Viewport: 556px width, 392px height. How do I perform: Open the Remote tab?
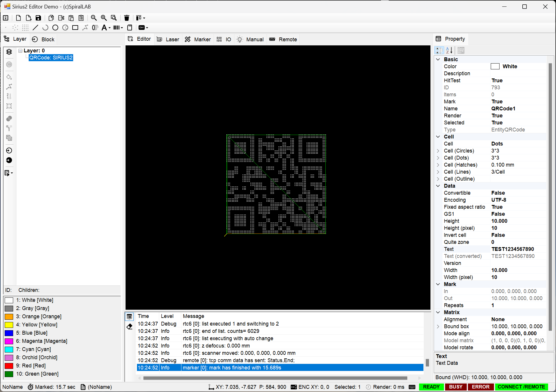pyautogui.click(x=283, y=39)
